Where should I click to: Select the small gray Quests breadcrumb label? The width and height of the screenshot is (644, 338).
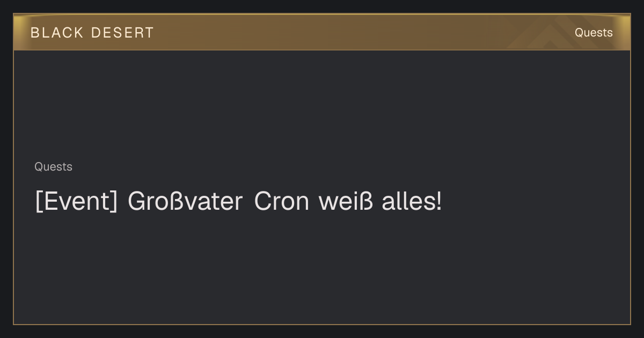[x=53, y=167]
